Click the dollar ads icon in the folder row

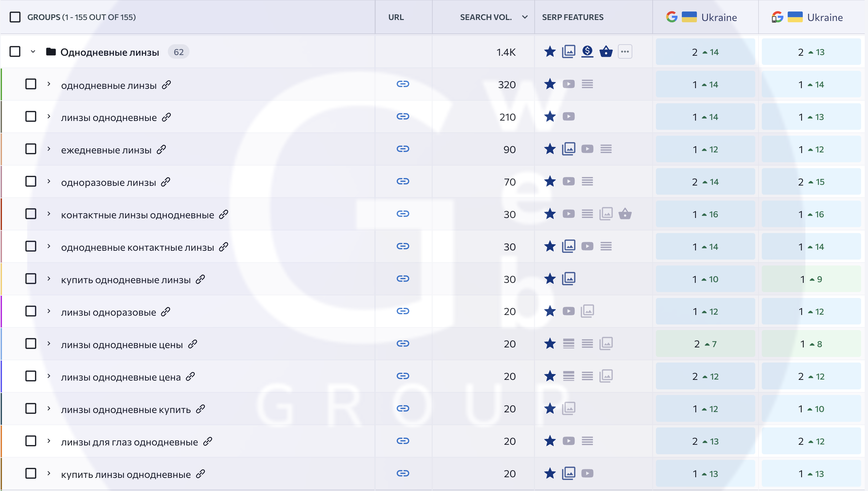[587, 51]
